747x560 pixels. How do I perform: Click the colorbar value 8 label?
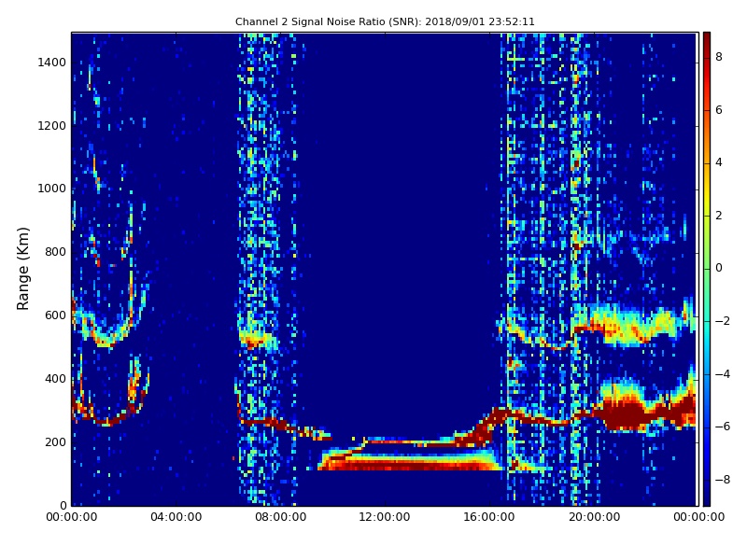[719, 57]
